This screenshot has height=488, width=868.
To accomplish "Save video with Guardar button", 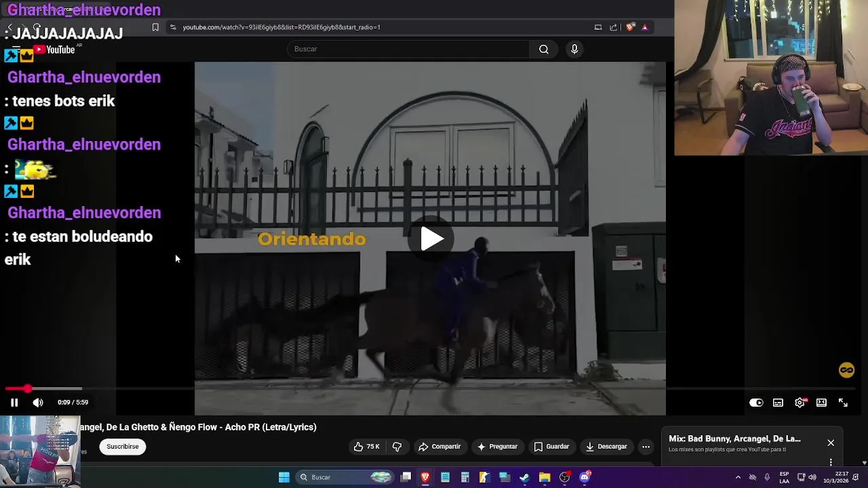I will point(551,447).
